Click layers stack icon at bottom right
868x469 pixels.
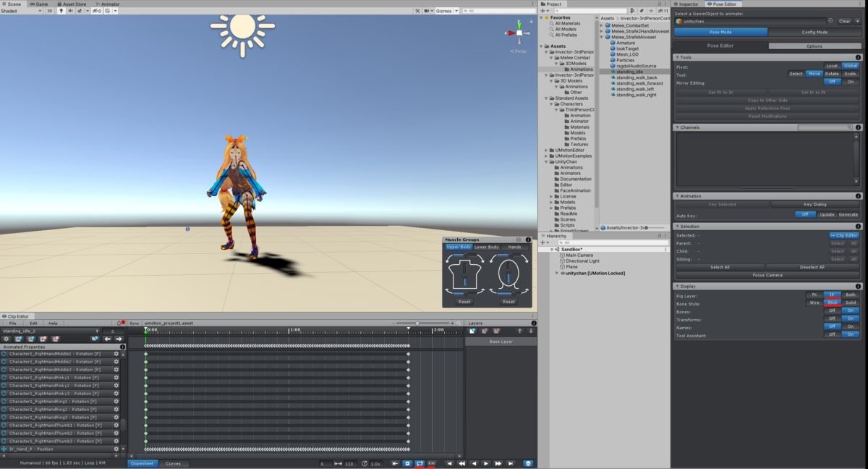529,463
